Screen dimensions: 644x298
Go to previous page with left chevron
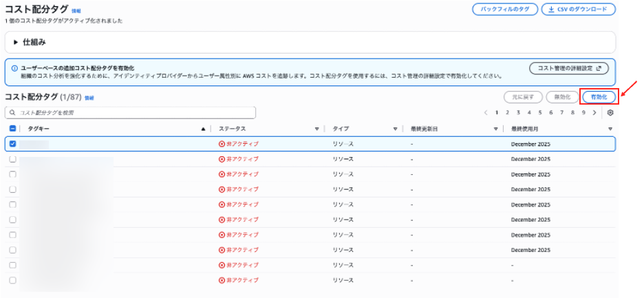(x=486, y=112)
